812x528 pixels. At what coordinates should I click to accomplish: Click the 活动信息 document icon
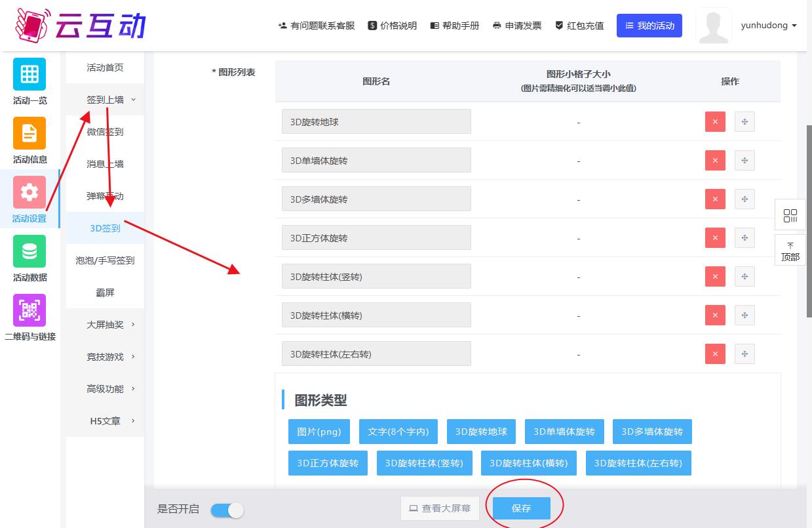[x=29, y=133]
